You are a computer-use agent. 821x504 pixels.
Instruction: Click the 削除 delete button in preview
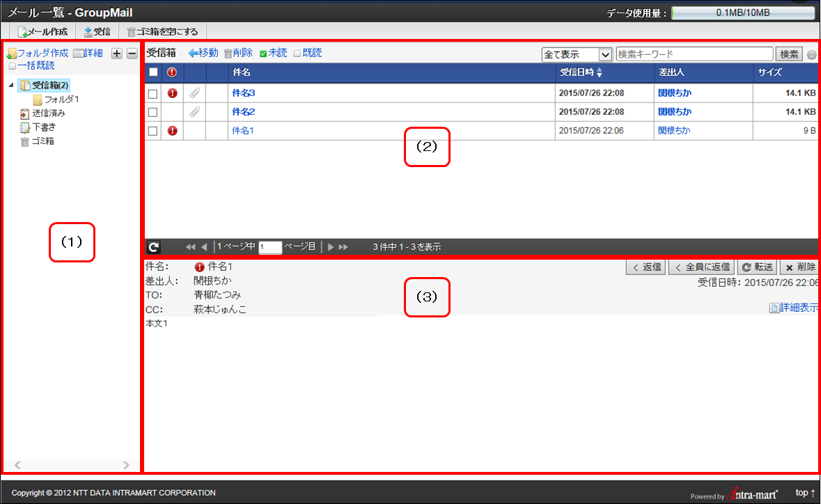(799, 267)
